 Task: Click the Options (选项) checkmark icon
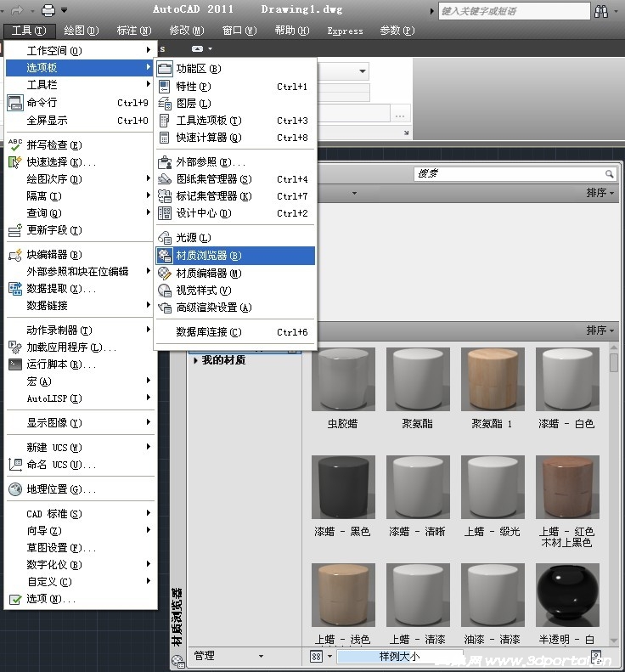(x=15, y=599)
